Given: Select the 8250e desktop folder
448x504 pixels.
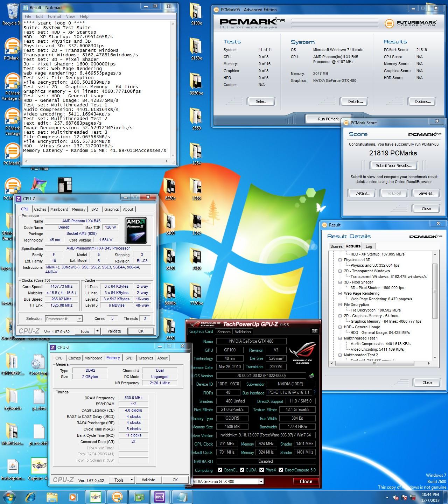Looking at the screenshot, I should [x=170, y=190].
